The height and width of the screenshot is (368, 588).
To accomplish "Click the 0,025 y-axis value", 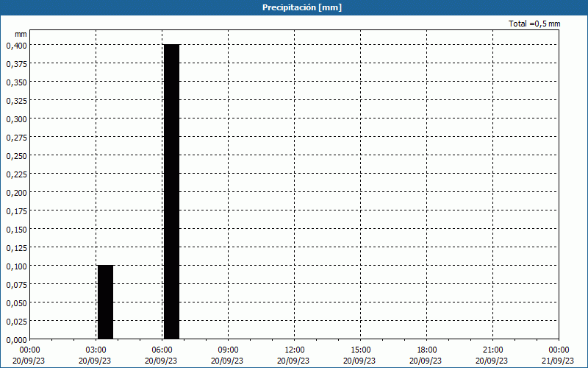I will coord(17,322).
